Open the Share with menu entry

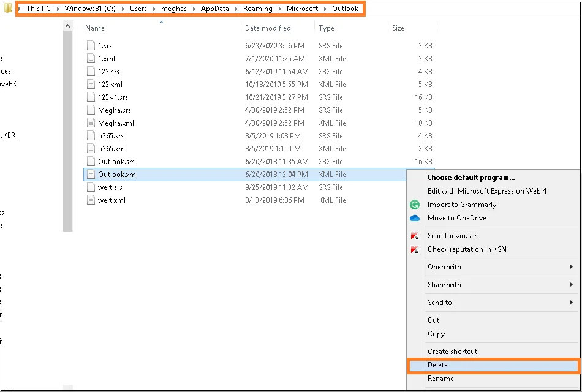coord(444,285)
